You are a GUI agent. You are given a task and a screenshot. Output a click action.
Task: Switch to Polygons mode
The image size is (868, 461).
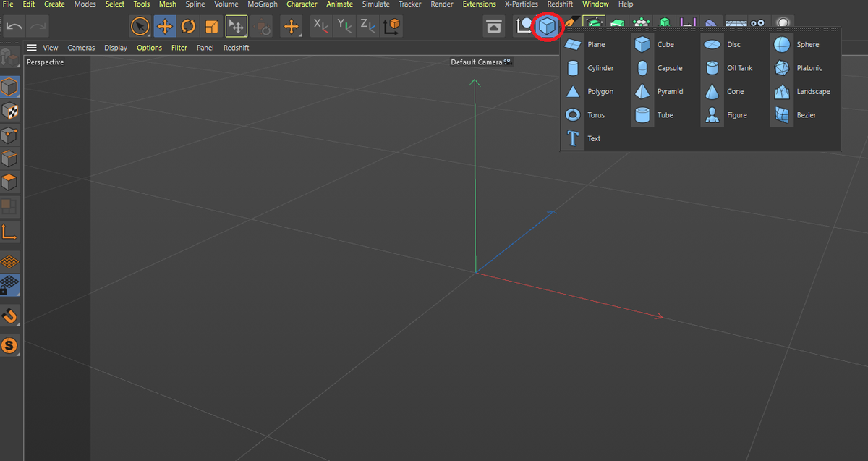tap(9, 182)
